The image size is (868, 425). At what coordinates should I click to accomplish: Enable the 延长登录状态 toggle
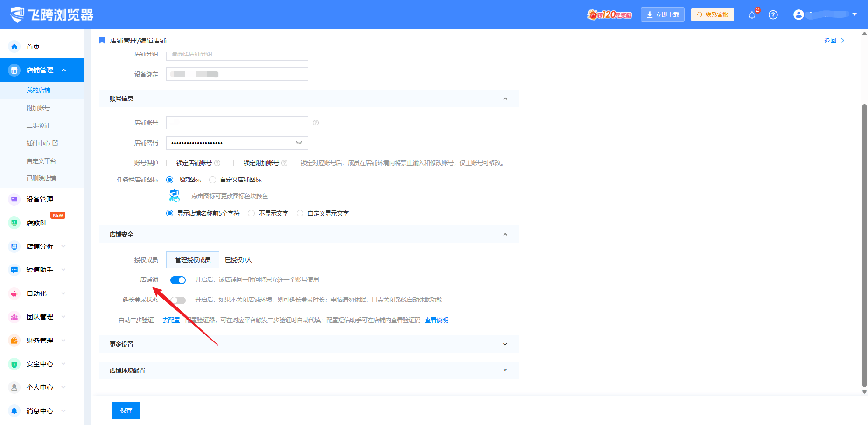(178, 300)
